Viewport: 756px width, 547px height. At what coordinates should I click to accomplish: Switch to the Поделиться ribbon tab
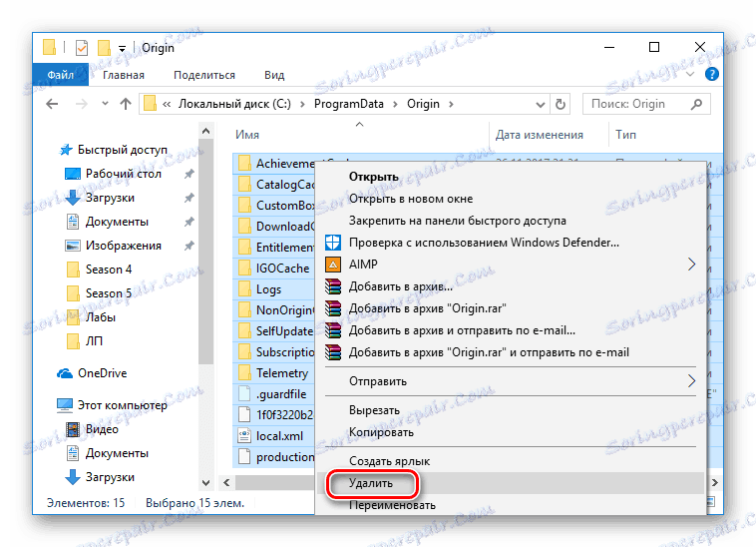204,75
